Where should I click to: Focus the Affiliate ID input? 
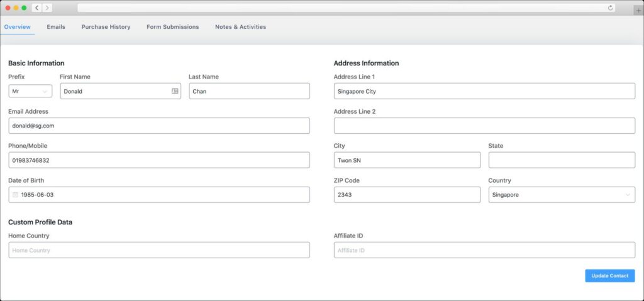(485, 250)
